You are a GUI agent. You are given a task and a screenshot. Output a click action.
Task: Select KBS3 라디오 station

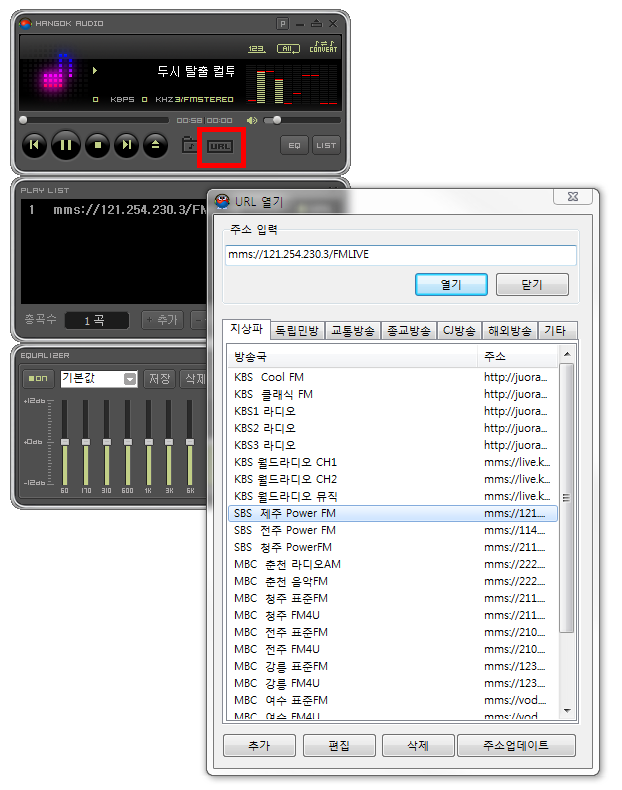point(393,446)
